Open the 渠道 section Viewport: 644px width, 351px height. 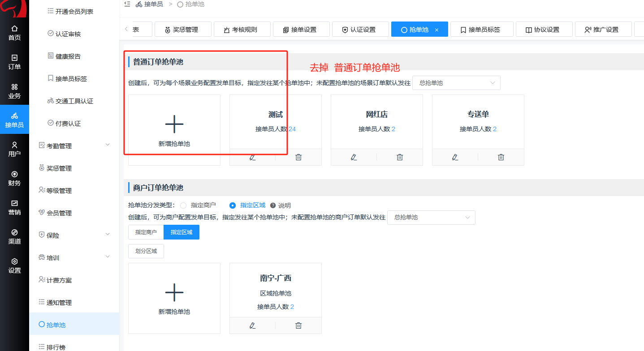(x=14, y=236)
